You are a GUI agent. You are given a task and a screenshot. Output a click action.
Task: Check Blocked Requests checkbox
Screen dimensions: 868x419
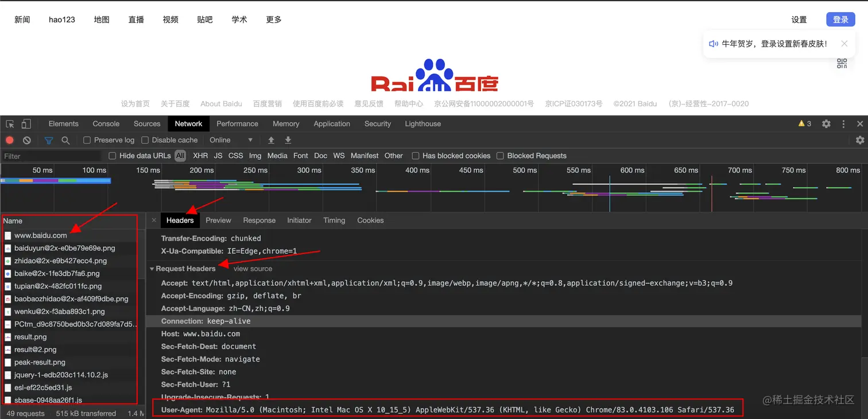pos(501,156)
